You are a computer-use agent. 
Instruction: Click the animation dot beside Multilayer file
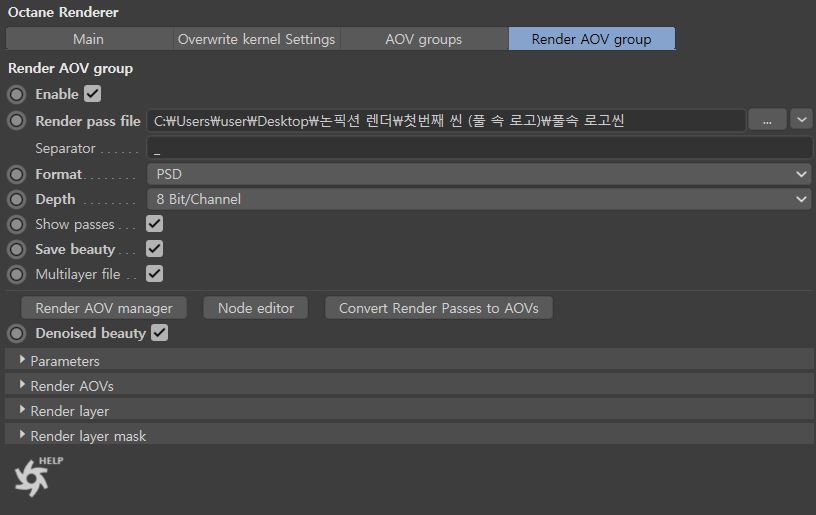click(x=17, y=274)
